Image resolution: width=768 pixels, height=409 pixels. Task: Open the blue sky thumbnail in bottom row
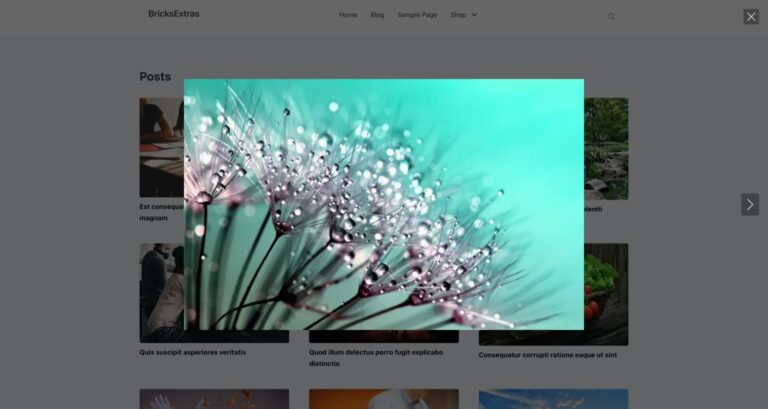553,399
